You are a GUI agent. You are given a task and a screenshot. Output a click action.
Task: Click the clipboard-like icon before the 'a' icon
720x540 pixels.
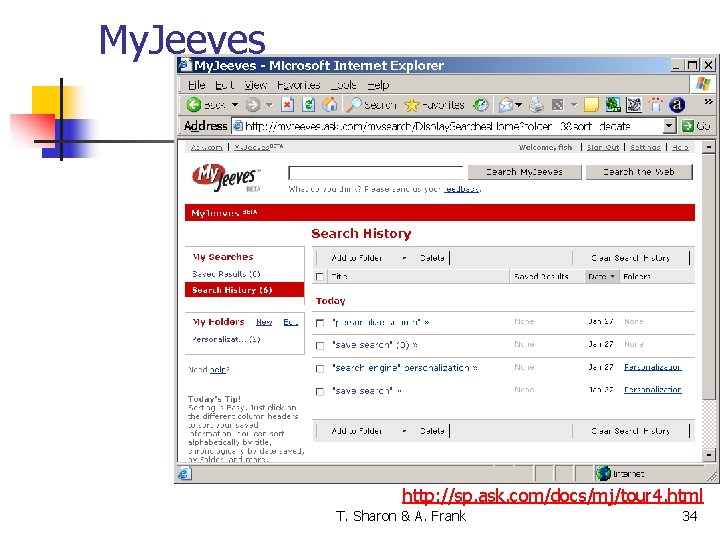pyautogui.click(x=655, y=105)
